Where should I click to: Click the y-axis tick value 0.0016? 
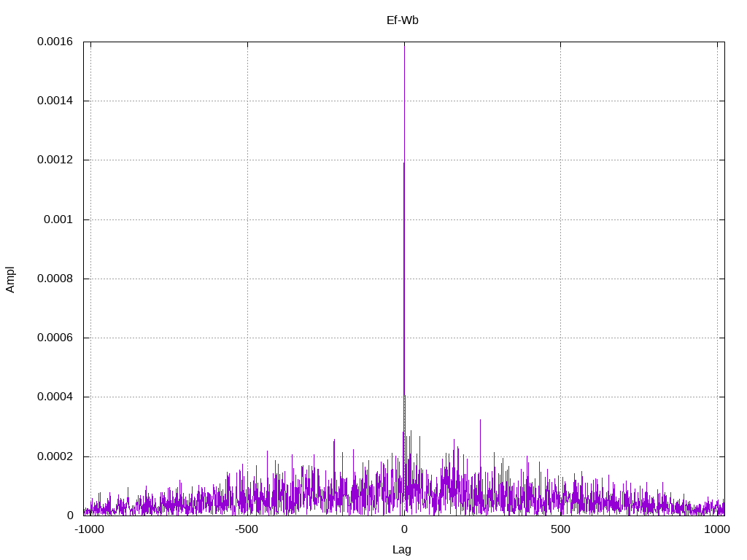point(55,42)
